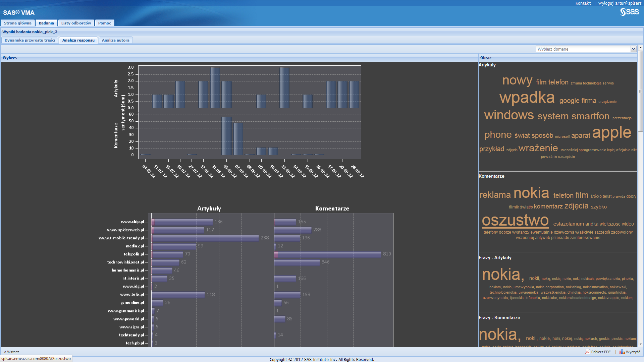Switch to Dynamika przyrostu treści tab

coord(30,40)
